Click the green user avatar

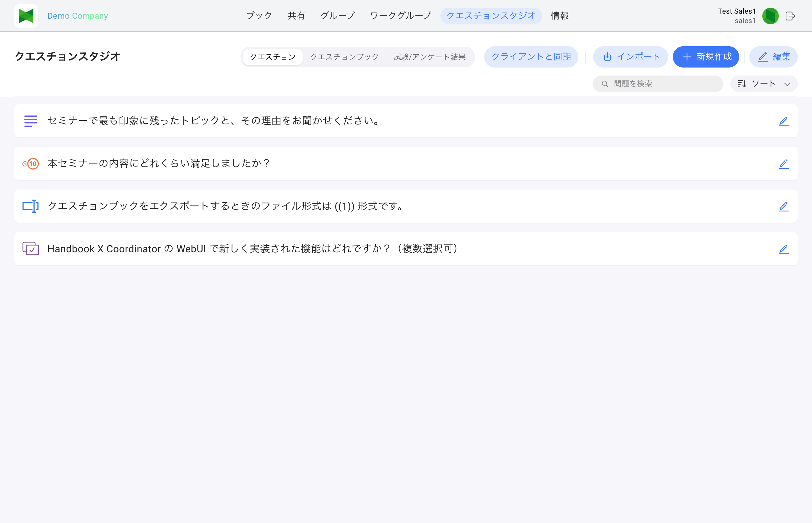(770, 16)
